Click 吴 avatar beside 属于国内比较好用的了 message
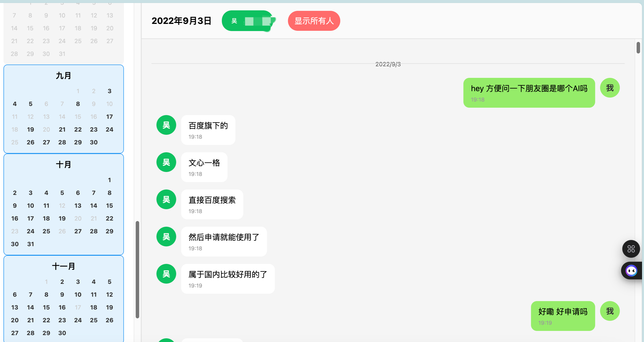This screenshot has width=644, height=342. [x=166, y=274]
